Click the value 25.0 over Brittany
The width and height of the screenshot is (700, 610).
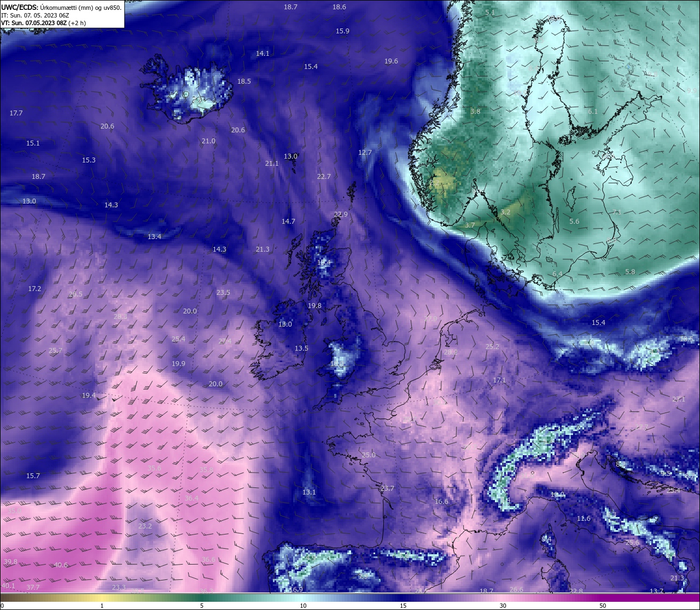(x=369, y=455)
